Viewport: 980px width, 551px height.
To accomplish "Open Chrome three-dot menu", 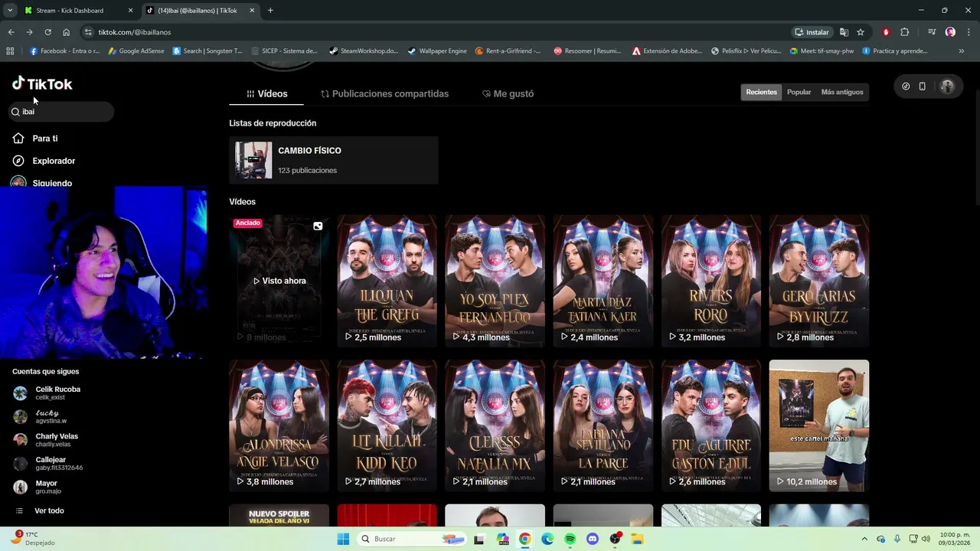I will pyautogui.click(x=967, y=32).
